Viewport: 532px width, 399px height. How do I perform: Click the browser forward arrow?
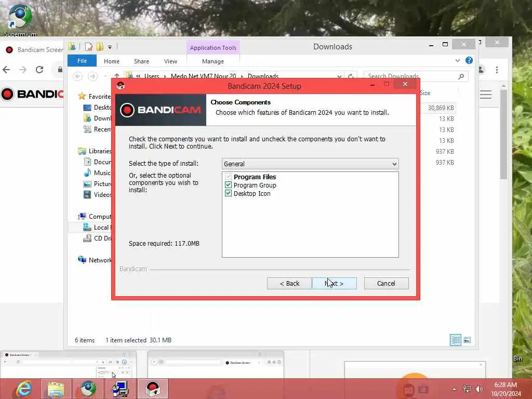pyautogui.click(x=22, y=70)
